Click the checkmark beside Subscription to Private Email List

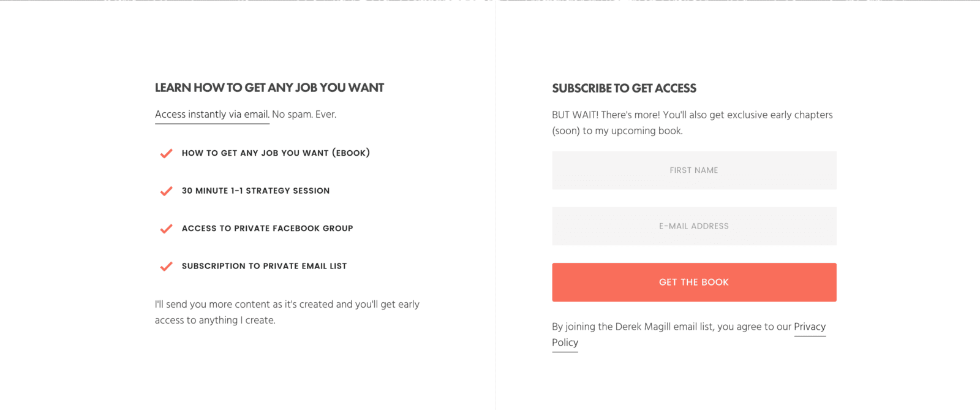pyautogui.click(x=165, y=266)
